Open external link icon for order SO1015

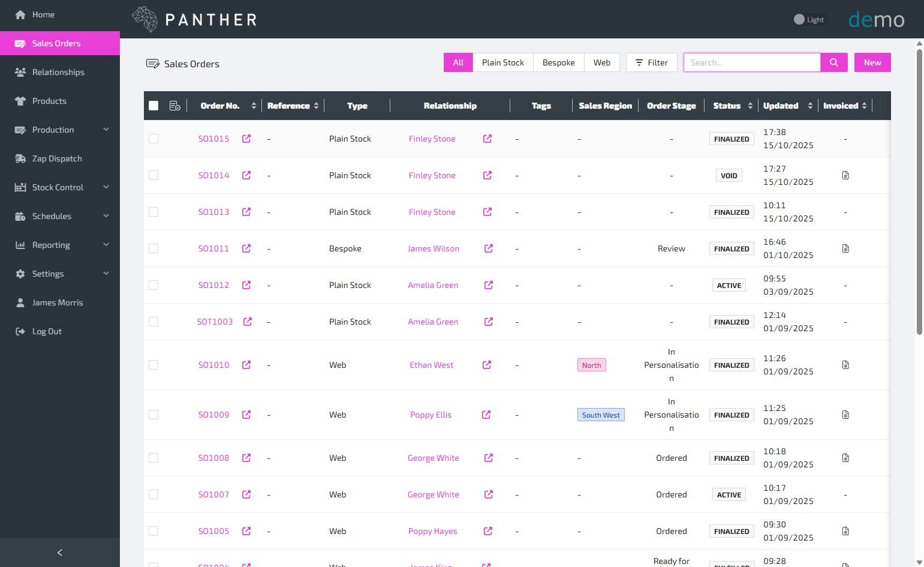pos(246,139)
